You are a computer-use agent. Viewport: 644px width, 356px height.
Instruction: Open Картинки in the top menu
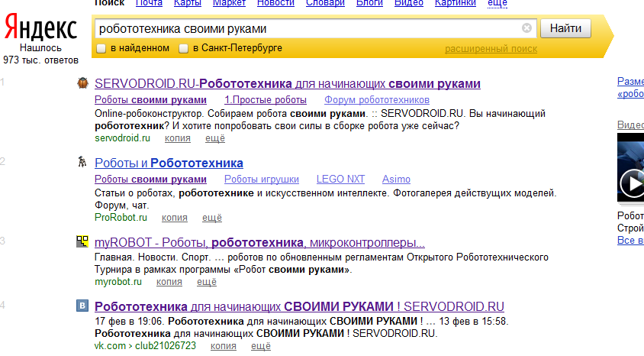[x=455, y=3]
